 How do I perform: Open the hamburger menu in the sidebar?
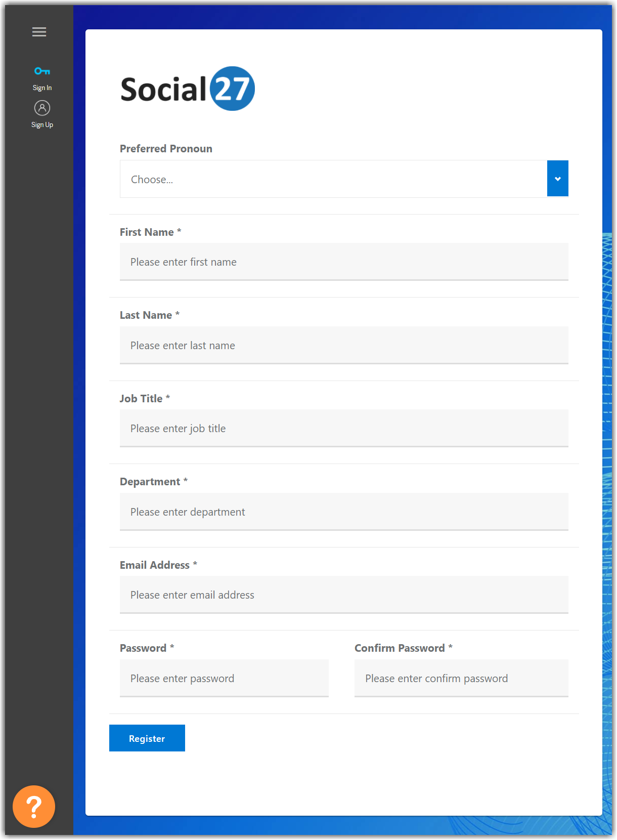tap(39, 32)
